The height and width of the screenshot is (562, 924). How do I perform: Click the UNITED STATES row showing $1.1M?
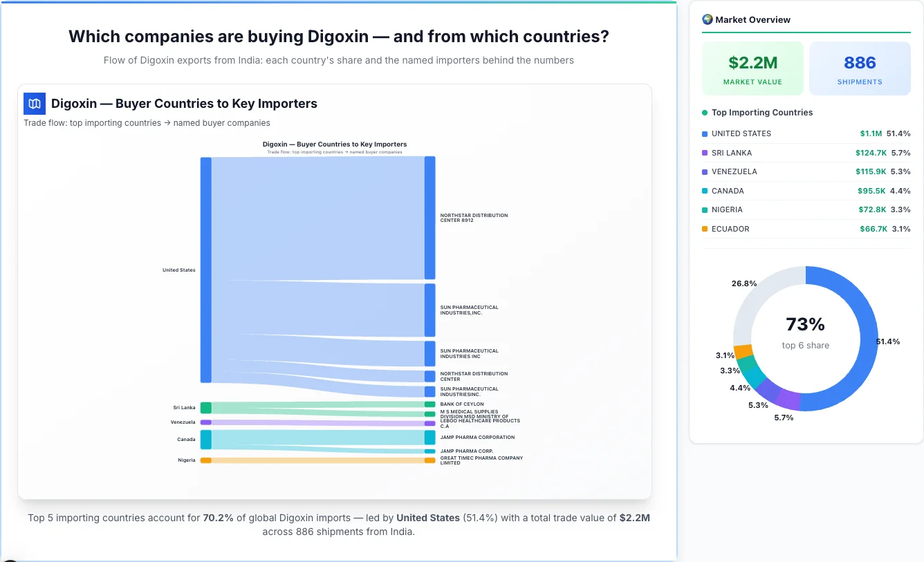(x=806, y=133)
